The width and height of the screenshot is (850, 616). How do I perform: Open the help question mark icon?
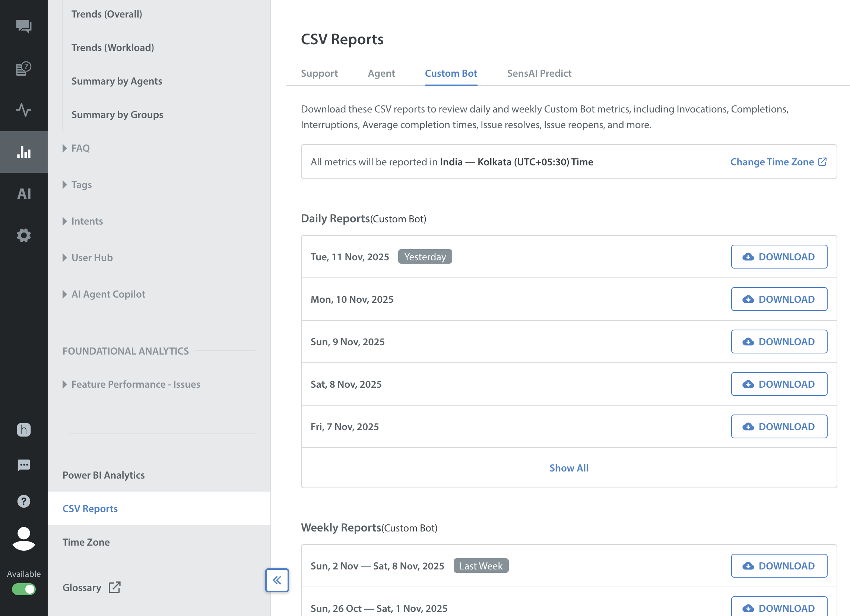point(23,501)
